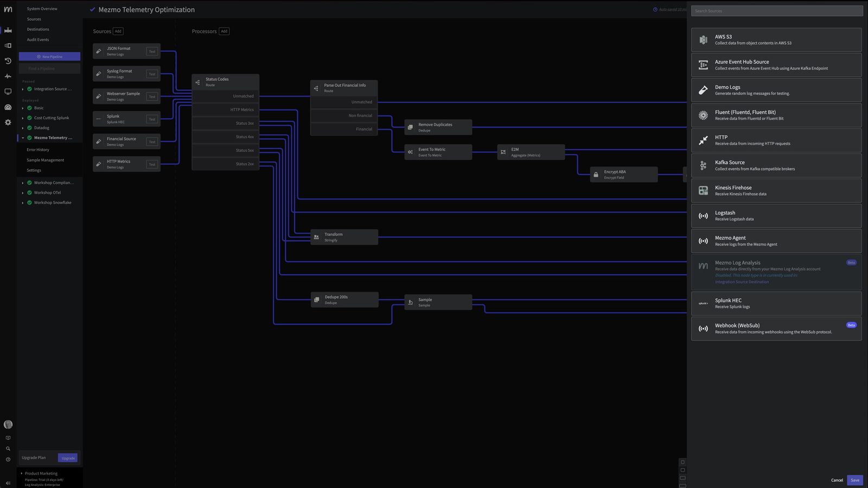Click the user avatar in the bottom rail
This screenshot has width=868, height=488.
click(8, 424)
